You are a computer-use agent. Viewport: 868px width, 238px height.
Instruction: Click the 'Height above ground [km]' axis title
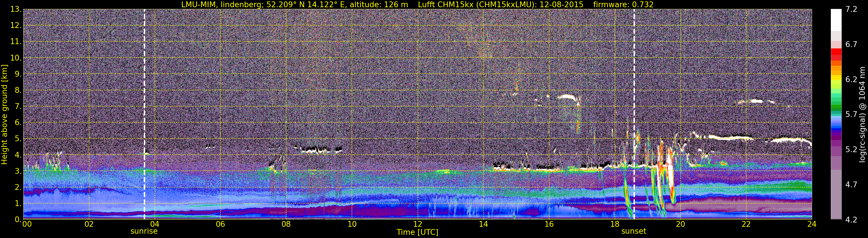tap(4, 115)
